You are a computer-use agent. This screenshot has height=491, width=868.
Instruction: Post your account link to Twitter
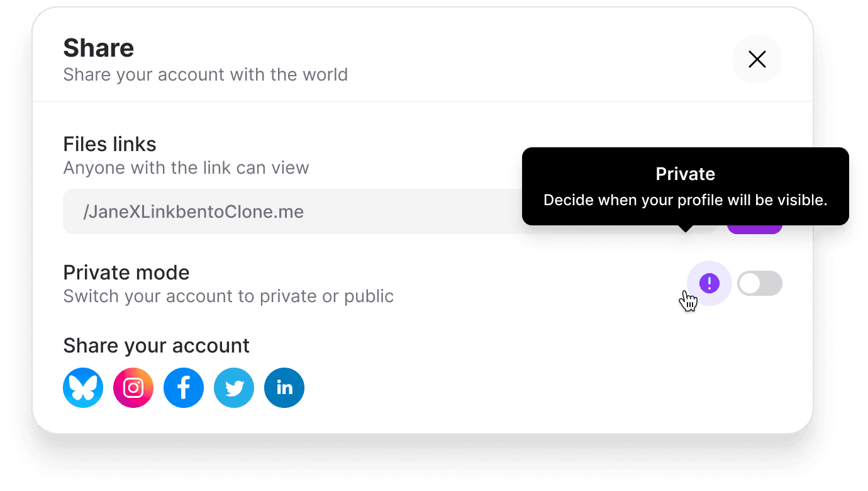[x=233, y=388]
